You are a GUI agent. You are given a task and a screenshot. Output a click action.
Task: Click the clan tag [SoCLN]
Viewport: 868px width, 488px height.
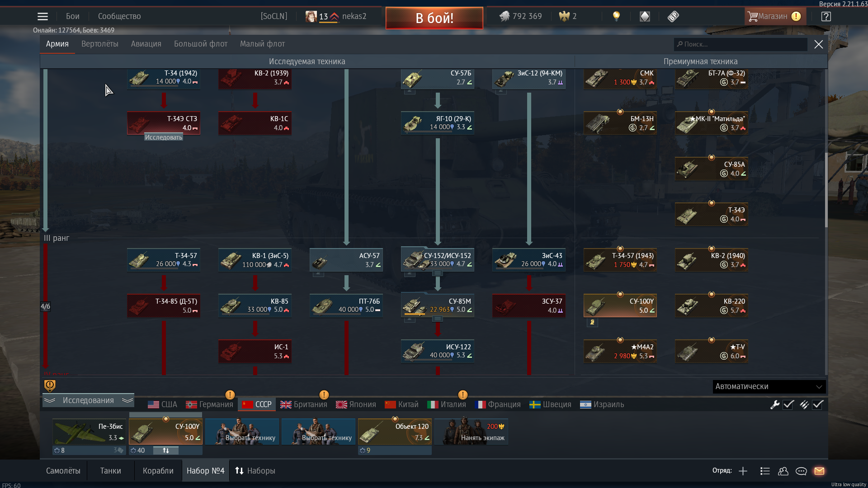click(274, 16)
